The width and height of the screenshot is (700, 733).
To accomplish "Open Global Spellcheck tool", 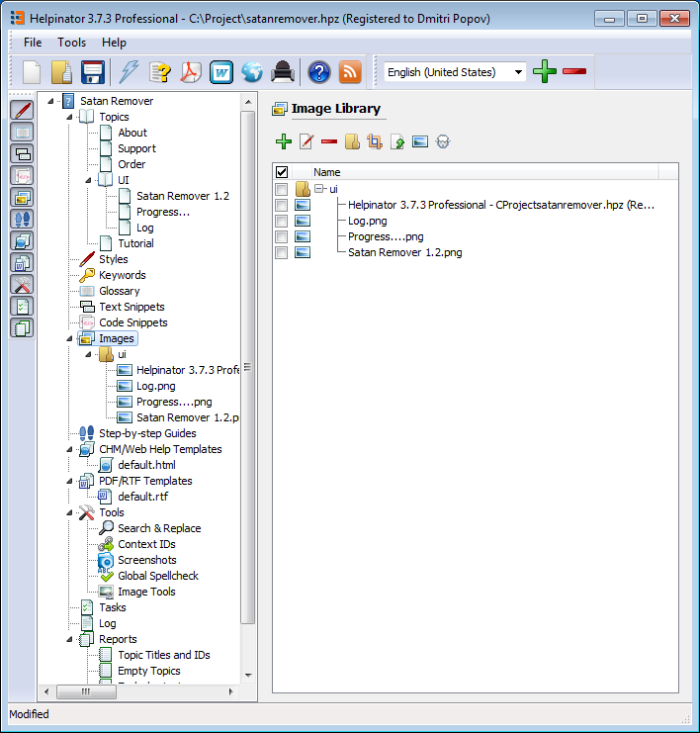I will pos(158,576).
